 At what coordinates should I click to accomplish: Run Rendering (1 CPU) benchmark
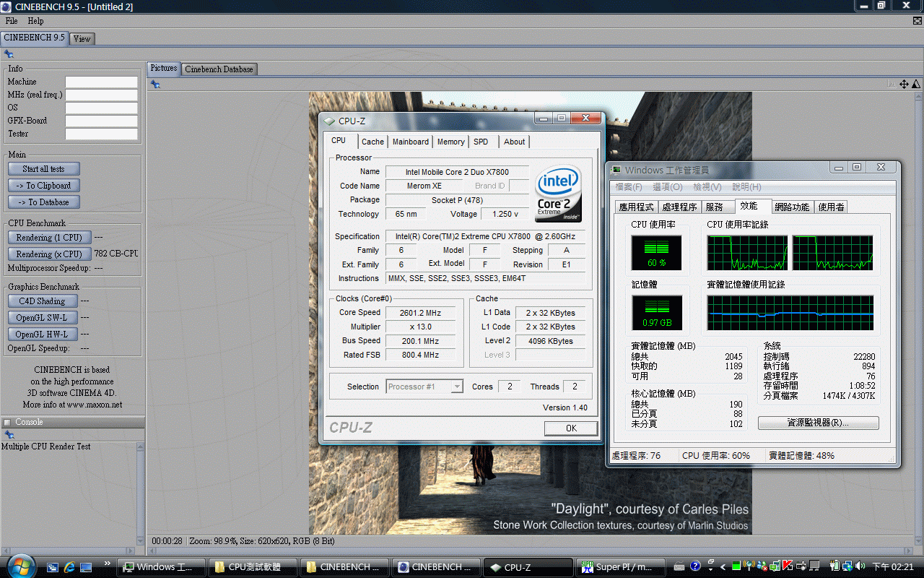click(x=50, y=237)
